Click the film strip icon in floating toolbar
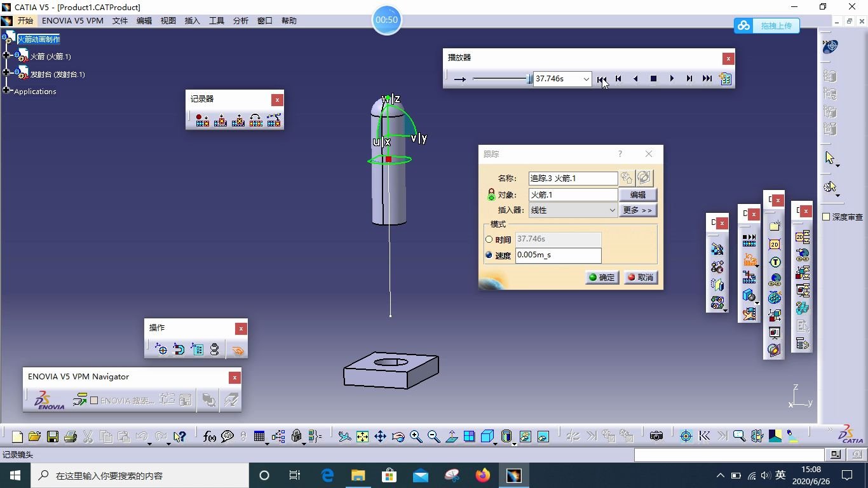868x488 pixels. (x=749, y=241)
